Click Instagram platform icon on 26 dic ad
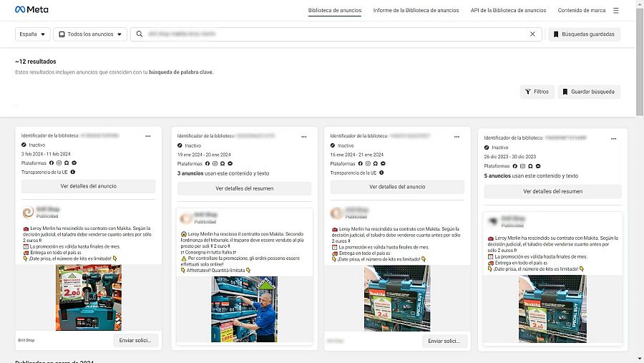The width and height of the screenshot is (644, 363). [x=522, y=166]
